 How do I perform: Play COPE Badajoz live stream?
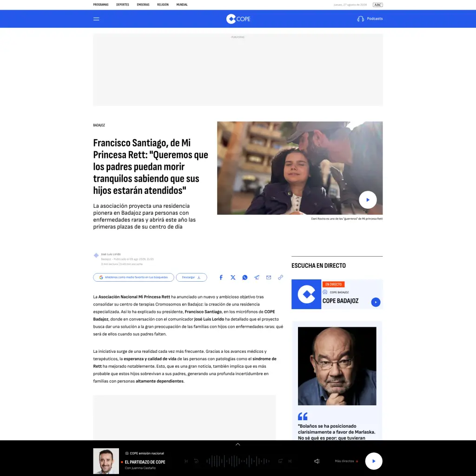pyautogui.click(x=376, y=302)
